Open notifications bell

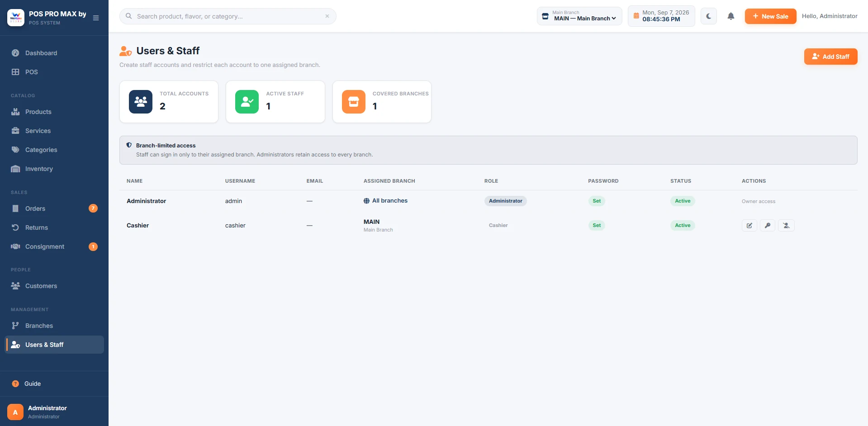(731, 16)
